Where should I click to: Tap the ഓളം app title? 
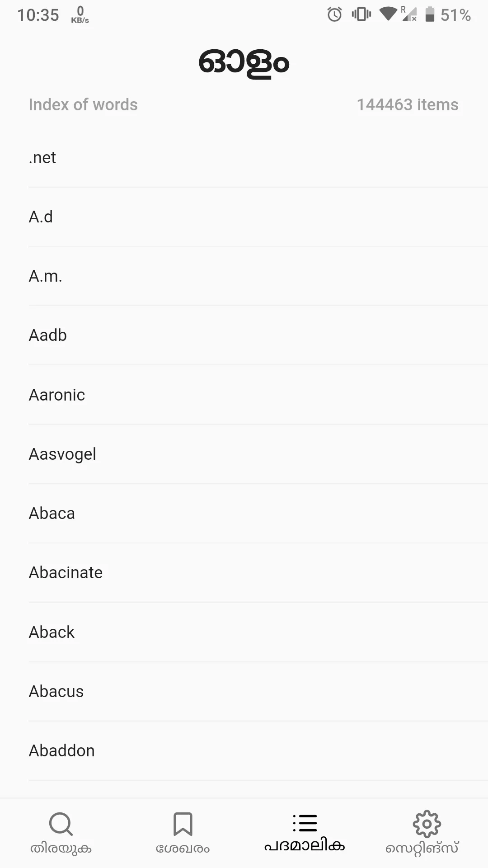tap(244, 62)
